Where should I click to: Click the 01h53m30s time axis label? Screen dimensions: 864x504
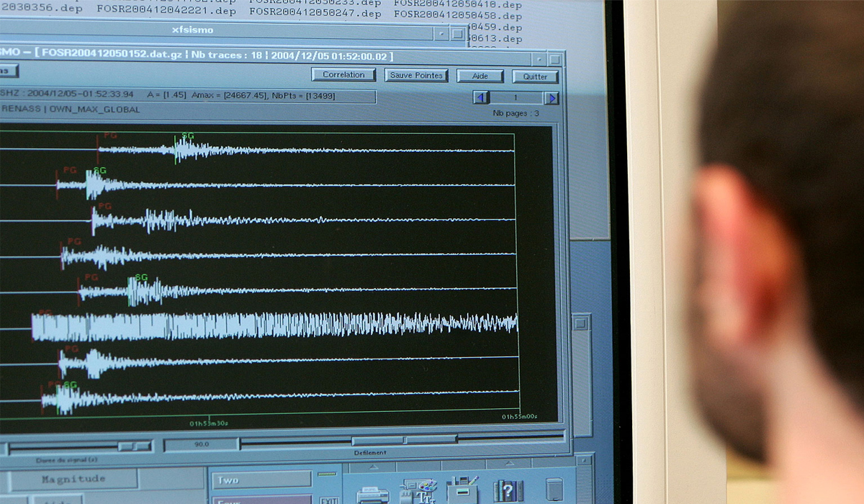[x=209, y=423]
